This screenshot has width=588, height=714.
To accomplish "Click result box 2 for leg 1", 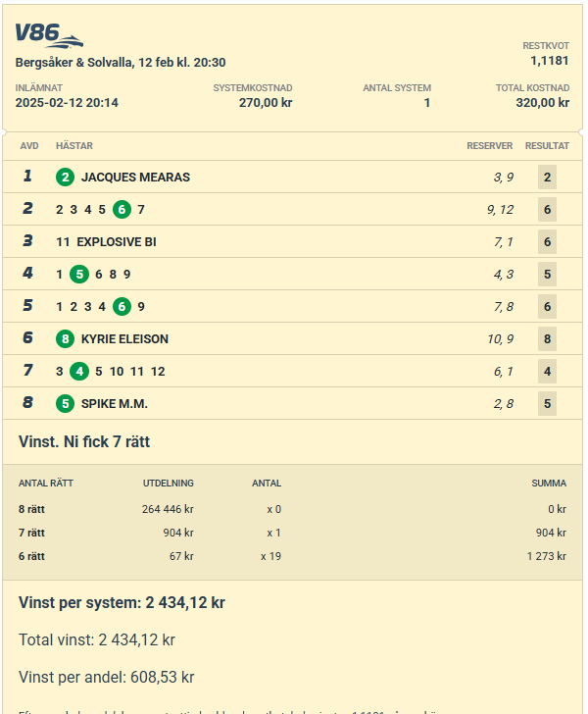I will point(547,177).
